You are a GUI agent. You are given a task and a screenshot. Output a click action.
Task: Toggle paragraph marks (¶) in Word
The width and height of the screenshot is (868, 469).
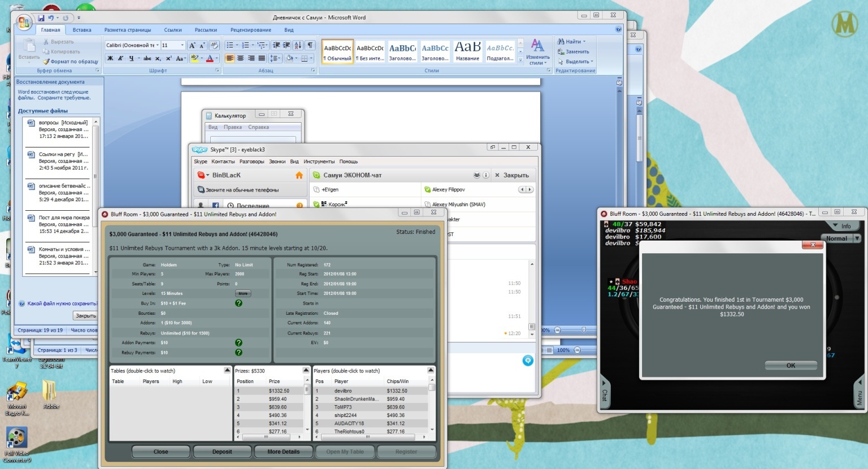tap(310, 45)
